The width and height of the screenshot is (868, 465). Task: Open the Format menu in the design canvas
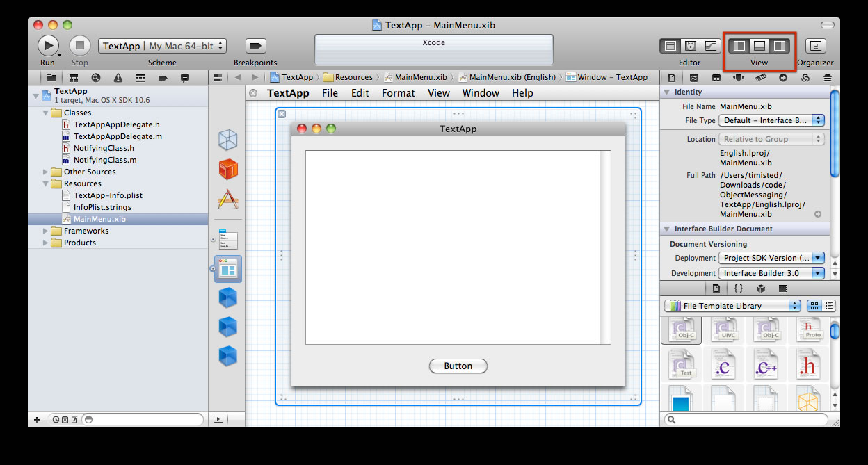click(398, 93)
